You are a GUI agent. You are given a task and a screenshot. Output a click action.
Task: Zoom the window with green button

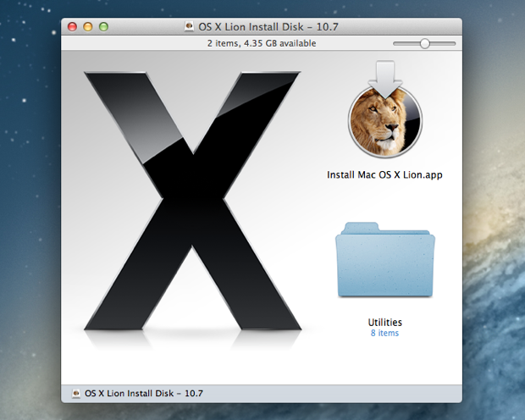point(104,27)
